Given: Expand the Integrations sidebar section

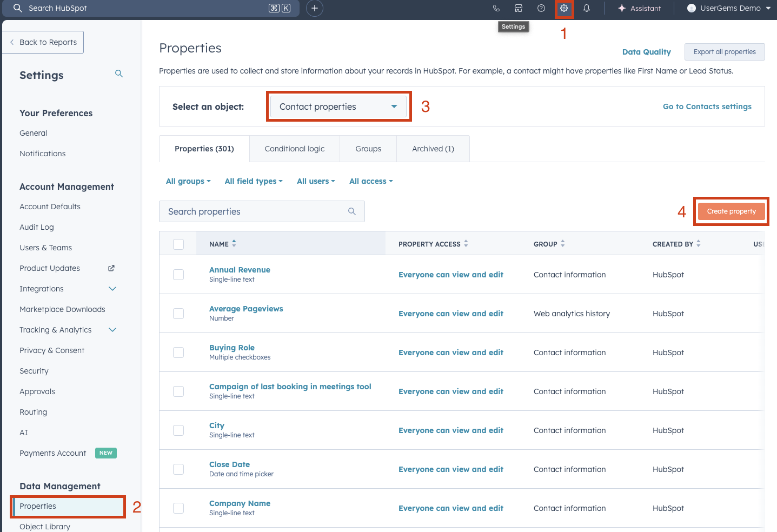Looking at the screenshot, I should coord(112,289).
